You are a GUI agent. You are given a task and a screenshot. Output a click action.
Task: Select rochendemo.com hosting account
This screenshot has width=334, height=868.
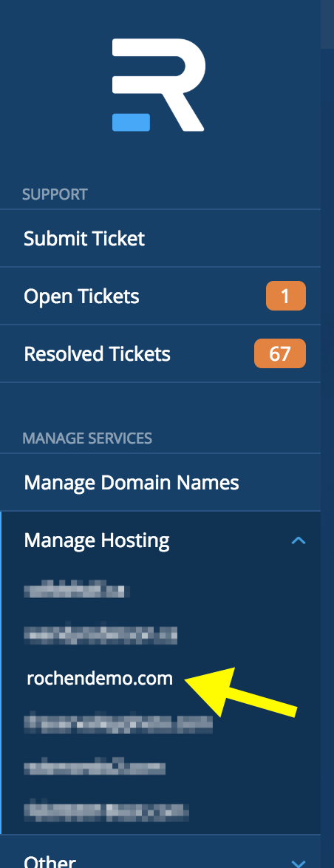(x=100, y=677)
